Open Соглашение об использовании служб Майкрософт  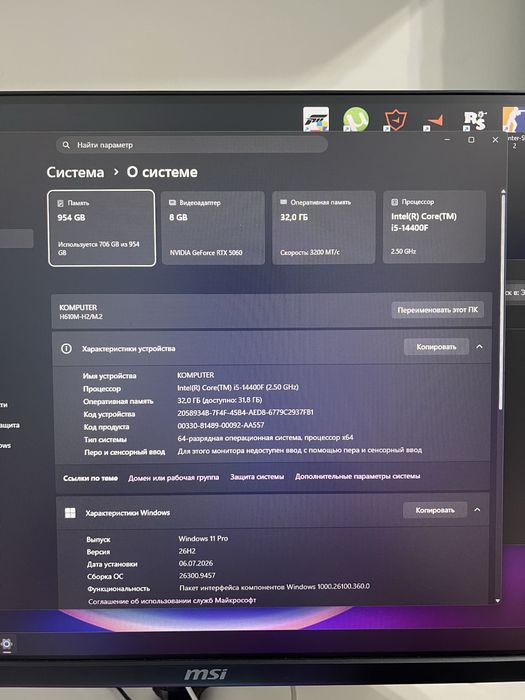coord(172,601)
